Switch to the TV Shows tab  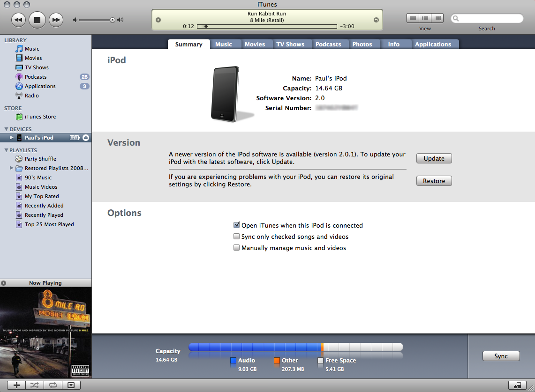click(290, 44)
